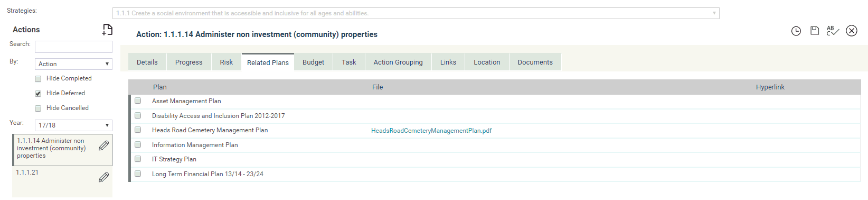The height and width of the screenshot is (200, 868).
Task: Uncheck the Hide Deferred checkbox
Action: point(38,94)
